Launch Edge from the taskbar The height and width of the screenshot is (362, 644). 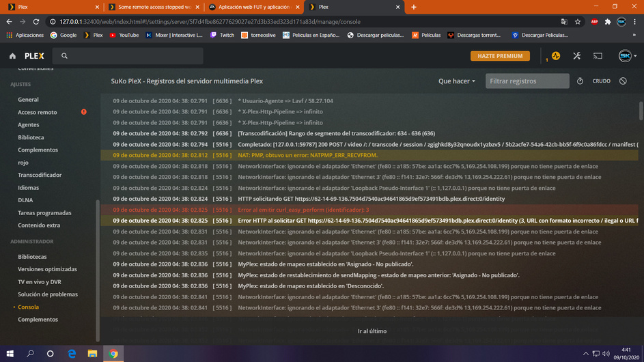[72, 353]
